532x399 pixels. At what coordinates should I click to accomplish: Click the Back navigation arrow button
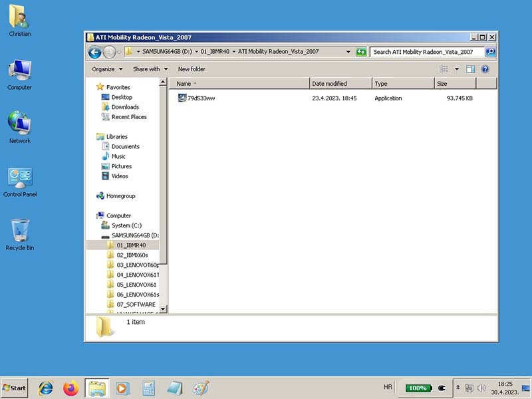94,52
